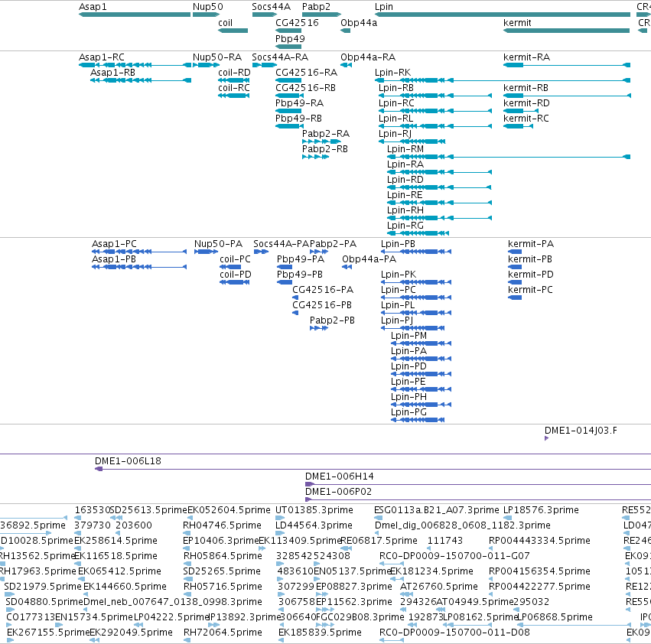
Task: Click the Lpin-RJ transcript label
Action: point(395,134)
